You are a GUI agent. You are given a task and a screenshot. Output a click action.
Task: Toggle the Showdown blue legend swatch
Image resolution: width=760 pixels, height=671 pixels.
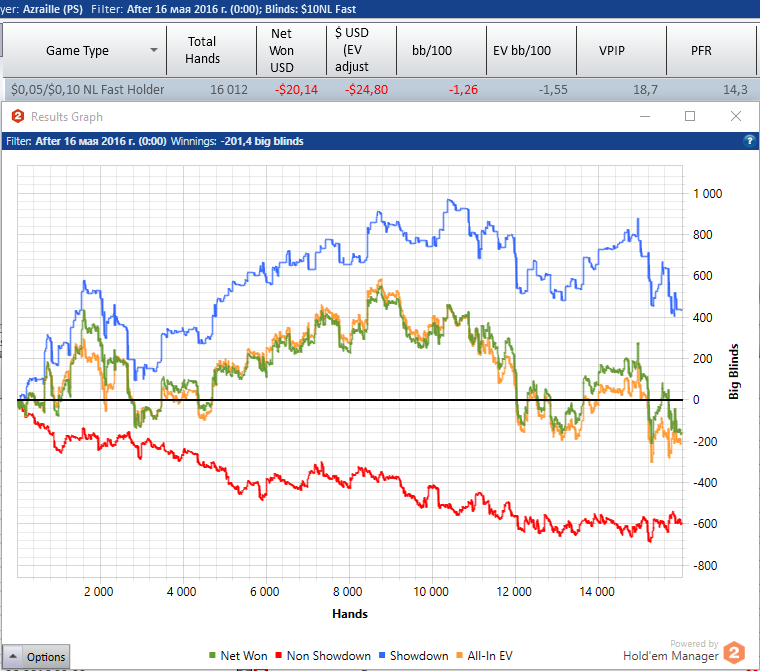(x=381, y=655)
